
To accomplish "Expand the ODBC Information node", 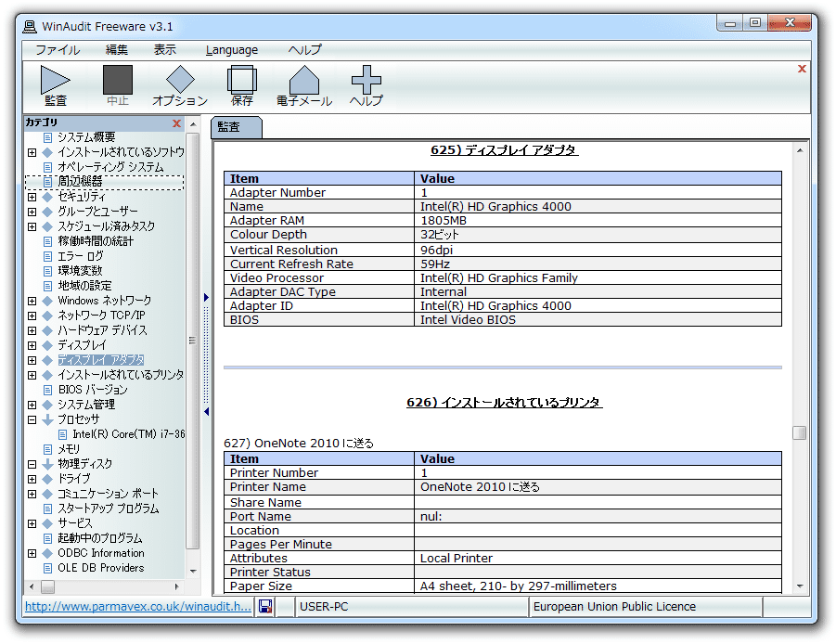I will [32, 553].
